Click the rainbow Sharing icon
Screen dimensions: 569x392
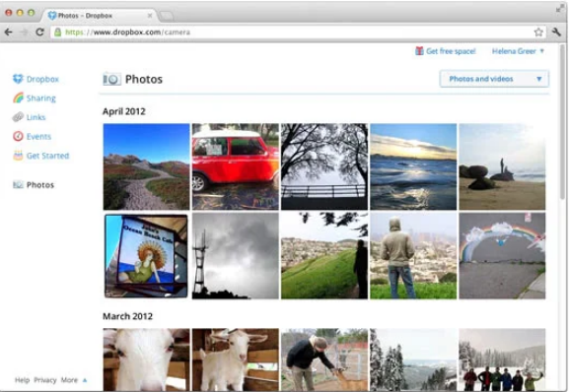(18, 98)
